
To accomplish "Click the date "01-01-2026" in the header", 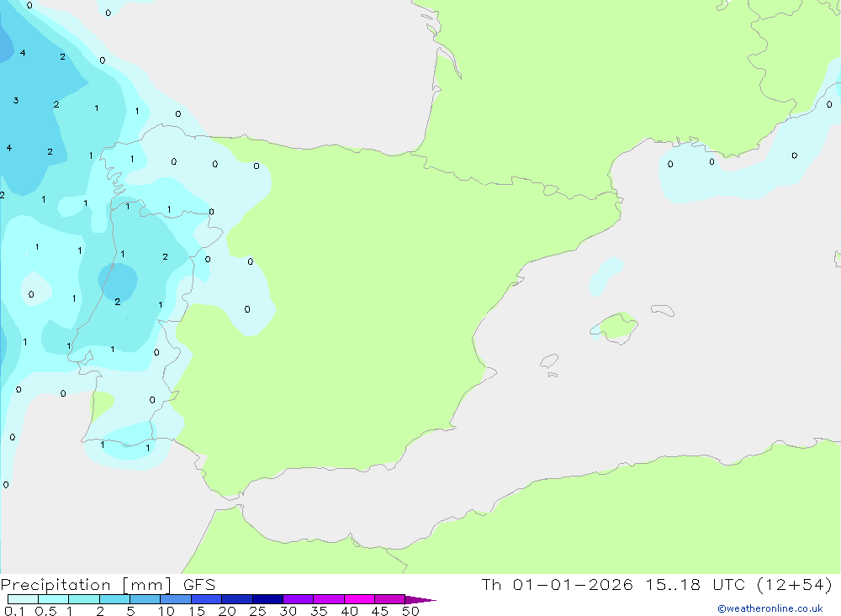I will pyautogui.click(x=572, y=585).
